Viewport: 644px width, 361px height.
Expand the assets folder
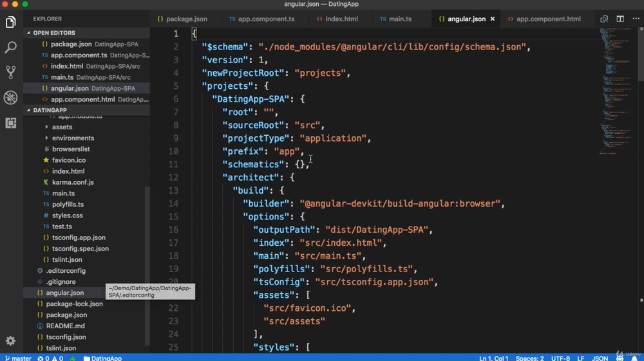coord(62,127)
